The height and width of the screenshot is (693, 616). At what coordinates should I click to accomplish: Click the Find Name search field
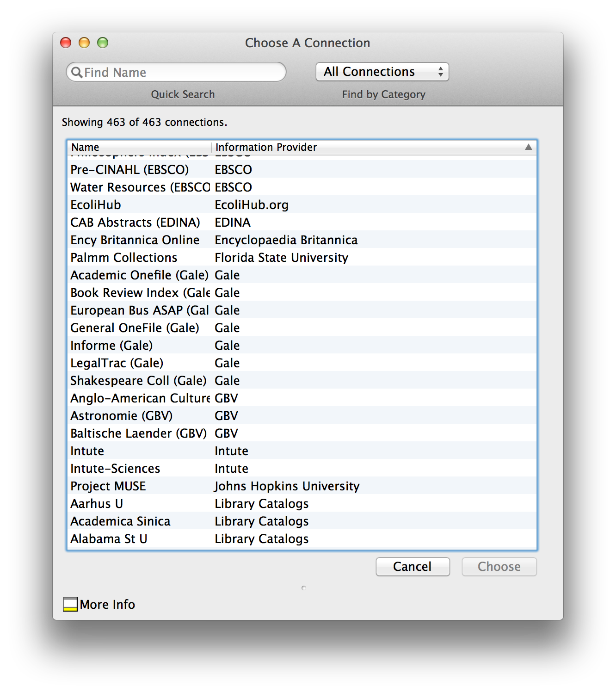[176, 72]
